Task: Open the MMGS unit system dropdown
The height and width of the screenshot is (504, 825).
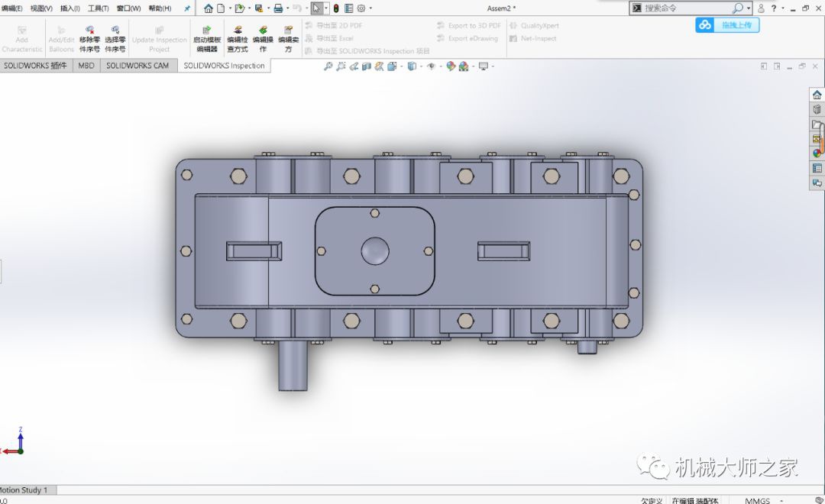Action: 758,500
